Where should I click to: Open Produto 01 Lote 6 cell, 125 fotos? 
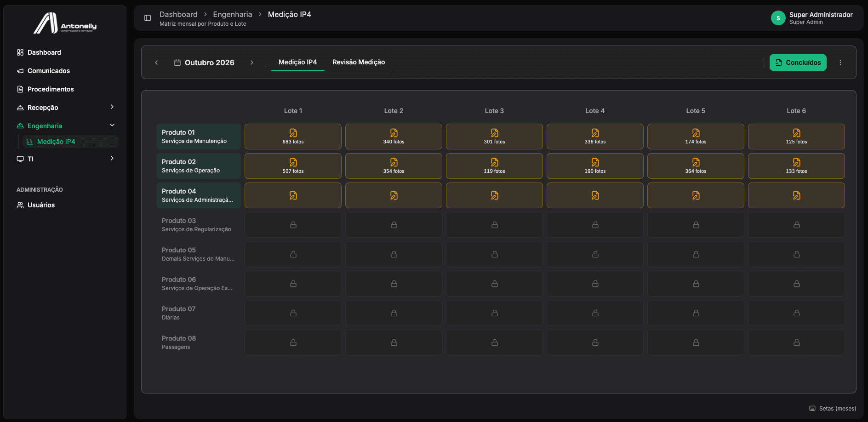pos(796,137)
